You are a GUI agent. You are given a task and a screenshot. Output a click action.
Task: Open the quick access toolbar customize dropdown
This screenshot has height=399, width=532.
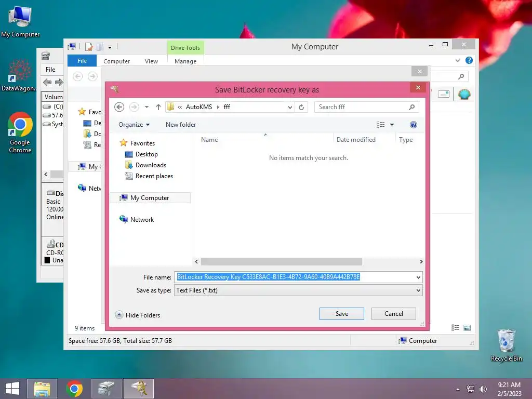pyautogui.click(x=110, y=47)
